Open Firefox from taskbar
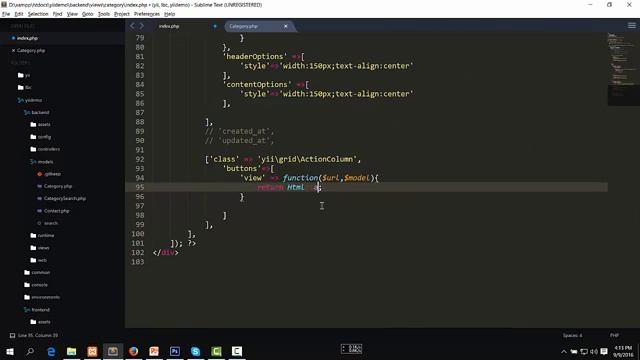 coord(133,351)
